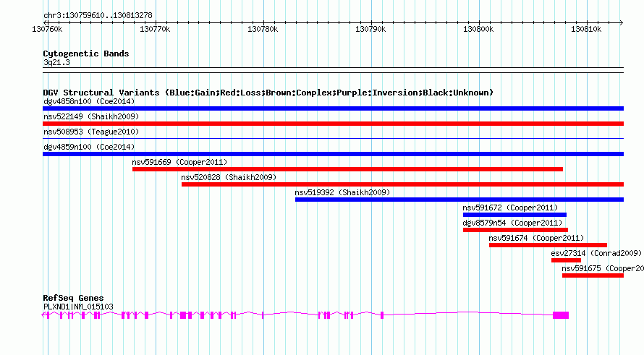Select the nsv519392 (Shaikh2009) label
Image resolution: width=644 pixels, height=355 pixels.
pos(342,192)
